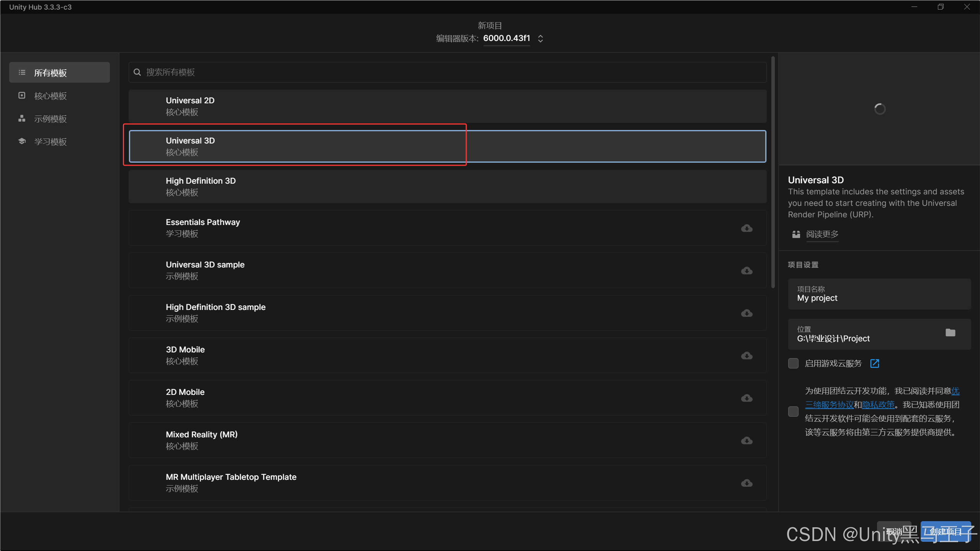980x551 pixels.
Task: Download the Mixed Reality (MR) template
Action: pos(746,441)
